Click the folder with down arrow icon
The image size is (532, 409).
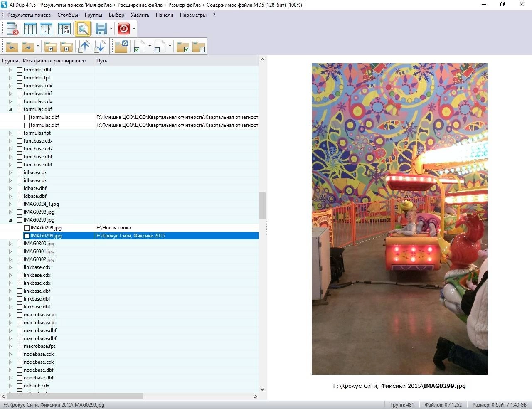coord(66,46)
